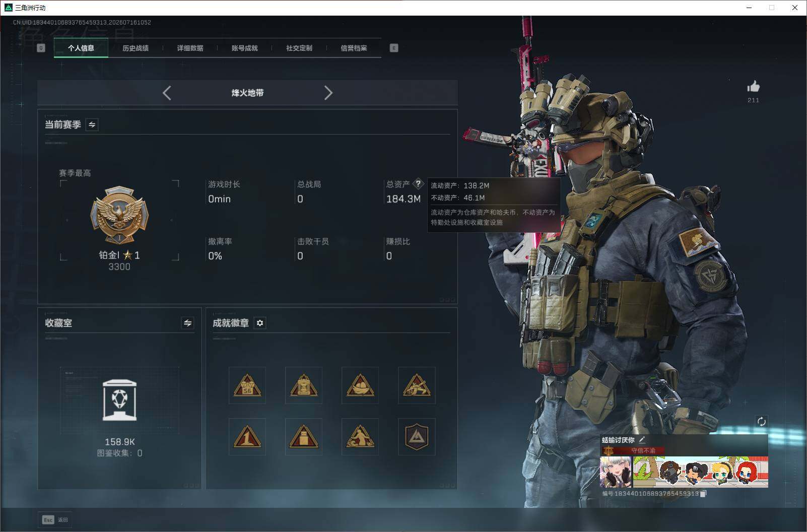The width and height of the screenshot is (807, 532).
Task: Select the nest with eggs achievement badge
Action: [x=360, y=385]
